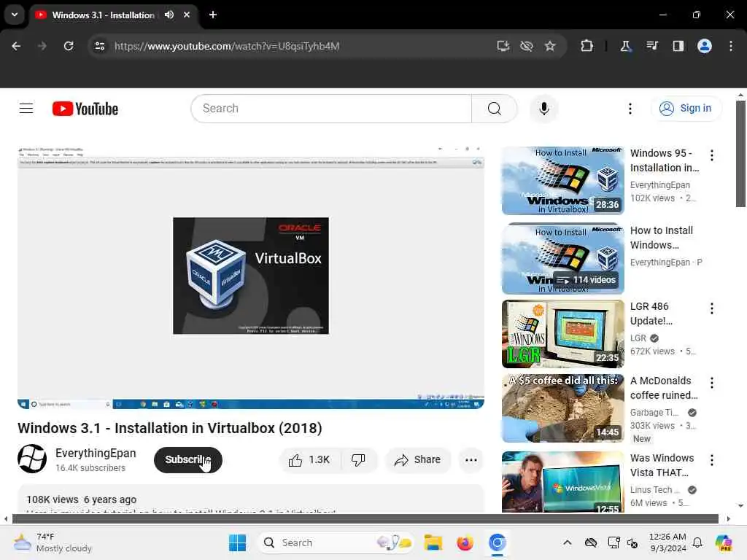Viewport: 747px width, 560px height.
Task: Open the EverythingEpan channel name link
Action: pos(96,454)
